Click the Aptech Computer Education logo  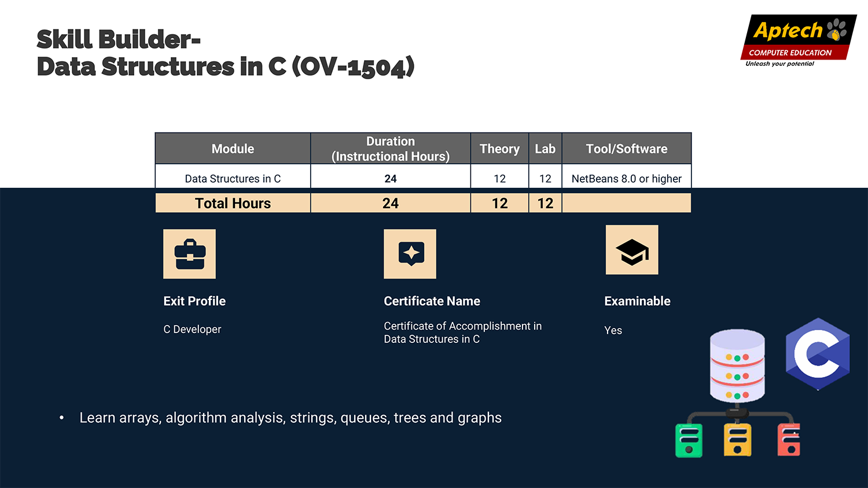click(798, 40)
